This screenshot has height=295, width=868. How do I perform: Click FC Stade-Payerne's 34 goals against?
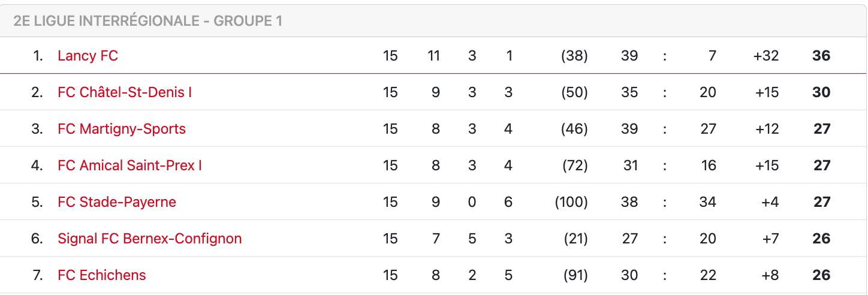pyautogui.click(x=707, y=202)
